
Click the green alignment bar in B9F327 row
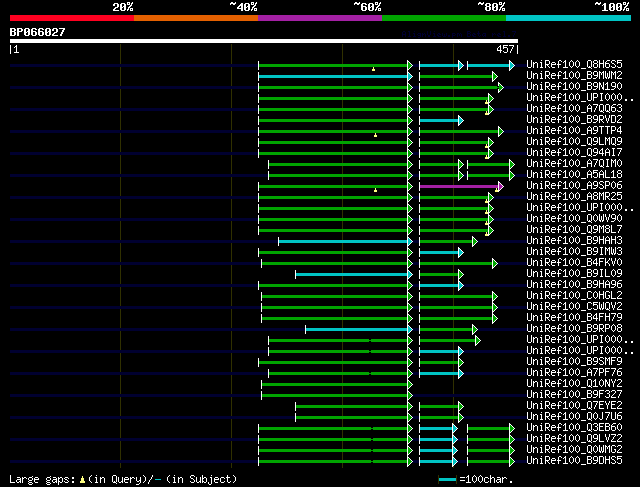[x=337, y=396]
